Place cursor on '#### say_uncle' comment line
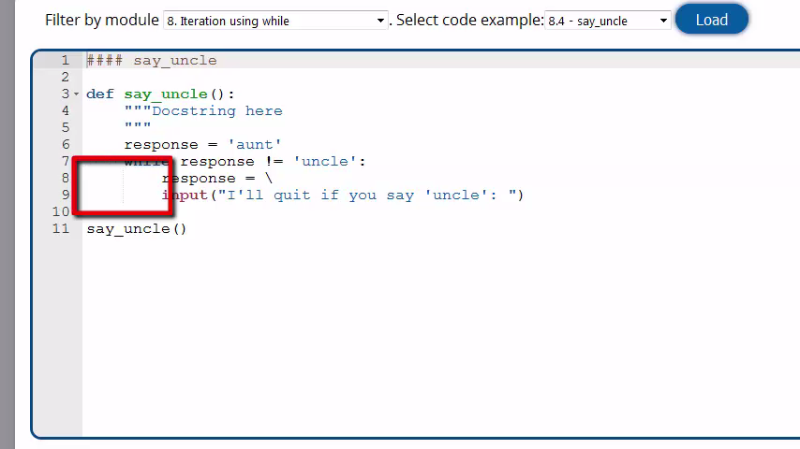This screenshot has width=800, height=449. click(151, 60)
